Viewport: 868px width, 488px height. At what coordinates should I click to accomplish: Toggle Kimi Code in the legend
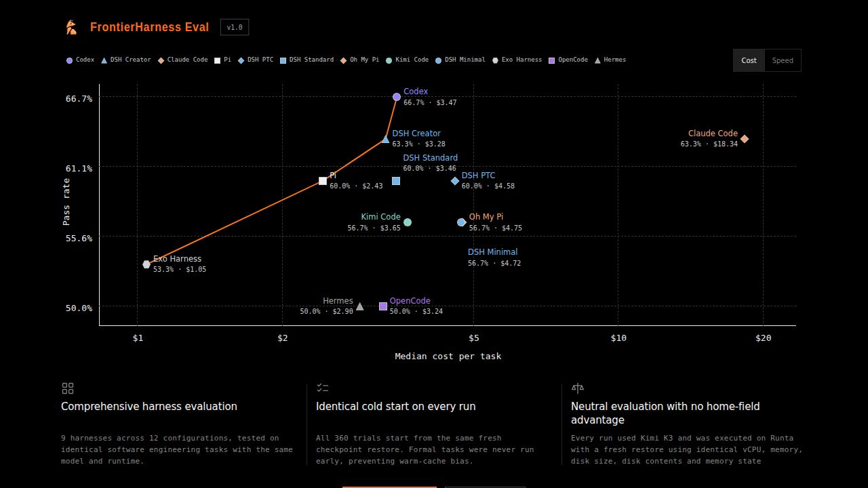(x=407, y=60)
